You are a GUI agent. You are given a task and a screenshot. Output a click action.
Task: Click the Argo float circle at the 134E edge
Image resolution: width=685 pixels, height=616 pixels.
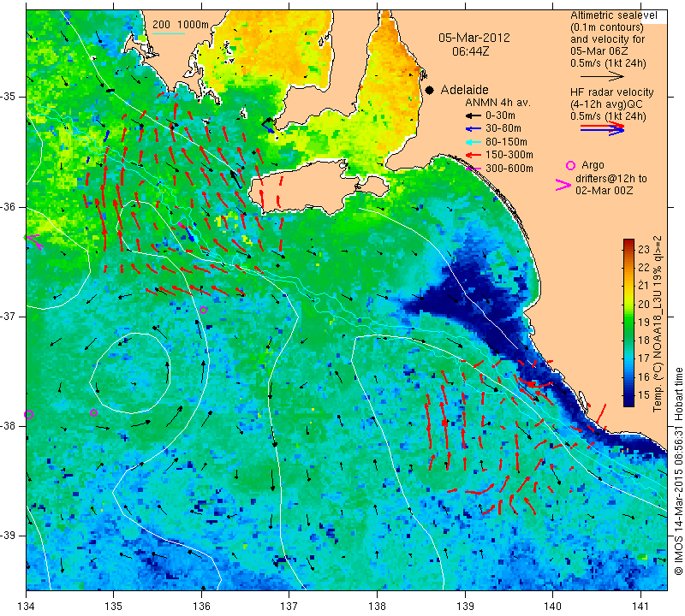29,415
